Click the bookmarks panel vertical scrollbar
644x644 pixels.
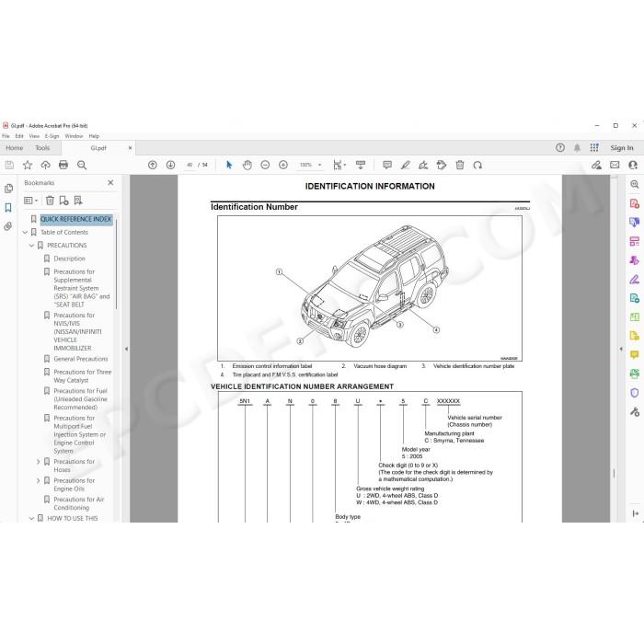tap(116, 264)
